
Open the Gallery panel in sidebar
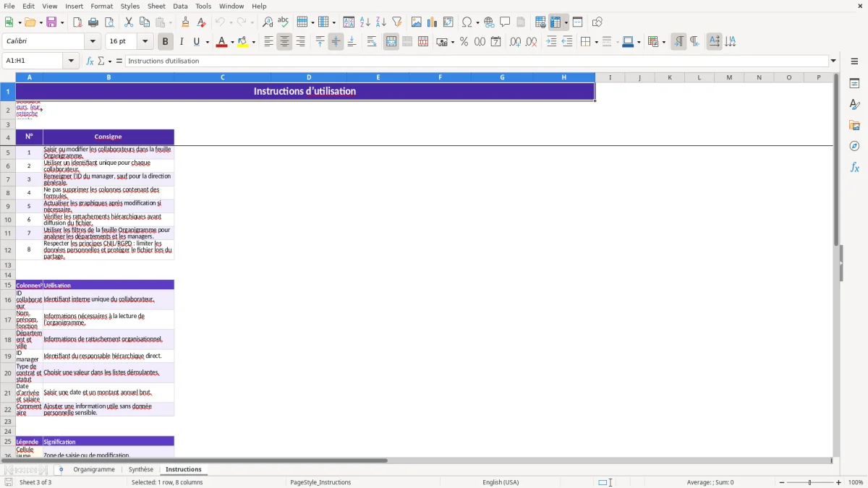(x=854, y=125)
